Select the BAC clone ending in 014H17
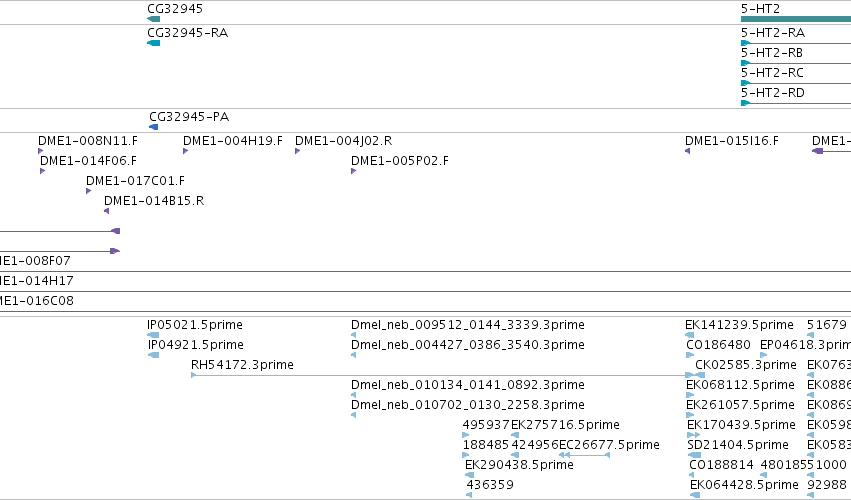Screen dimensions: 851x500 click(36, 281)
